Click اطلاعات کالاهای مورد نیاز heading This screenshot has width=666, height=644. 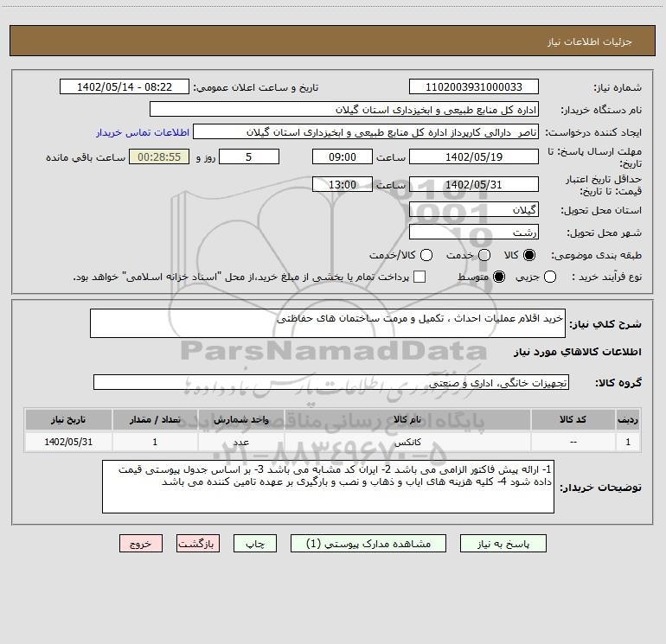[x=578, y=352]
